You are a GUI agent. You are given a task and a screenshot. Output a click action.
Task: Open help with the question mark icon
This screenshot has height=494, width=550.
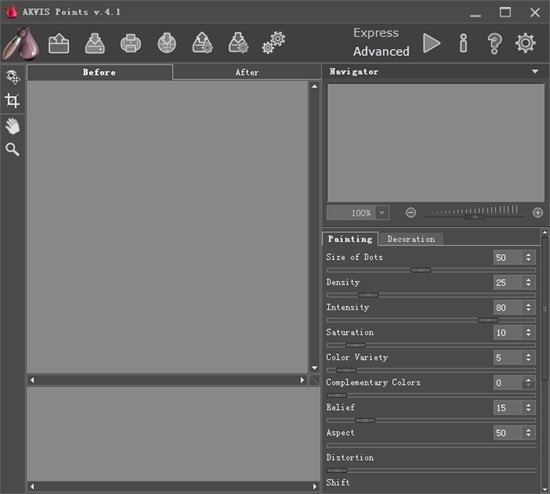pos(495,44)
